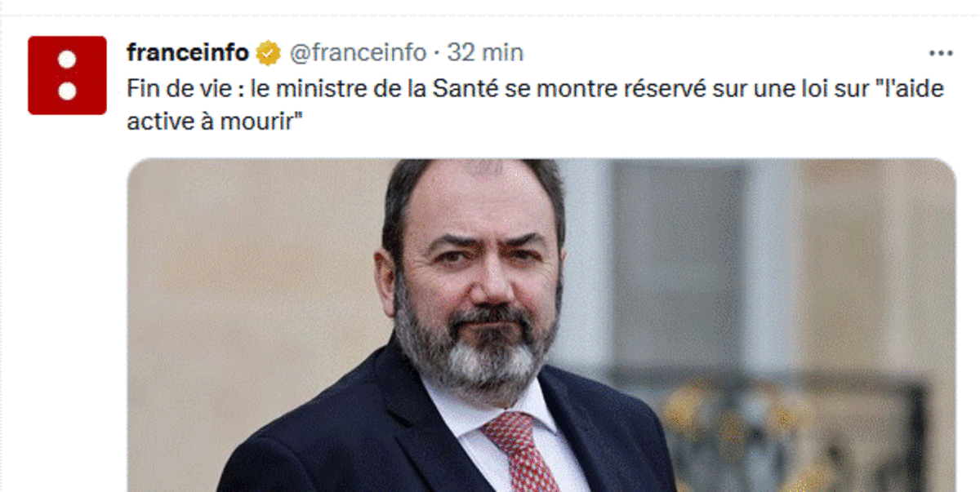Open the 32 min timestamp link
This screenshot has width=980, height=492.
pyautogui.click(x=486, y=53)
